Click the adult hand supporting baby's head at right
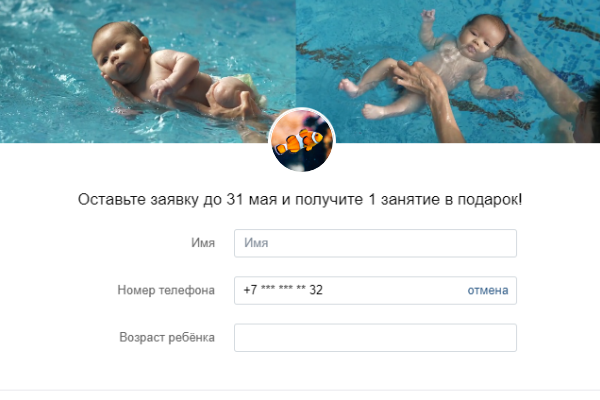 [512, 42]
